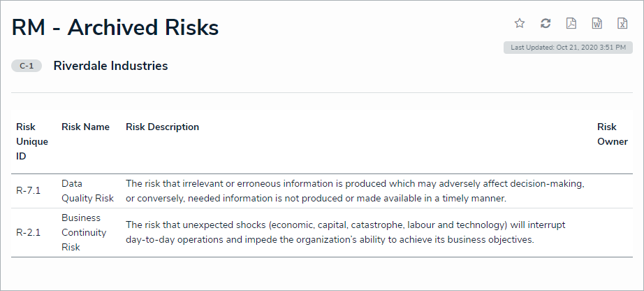Screen dimensions: 644x291
Task: Sort by Risk Unique ID column header
Action: [x=32, y=141]
